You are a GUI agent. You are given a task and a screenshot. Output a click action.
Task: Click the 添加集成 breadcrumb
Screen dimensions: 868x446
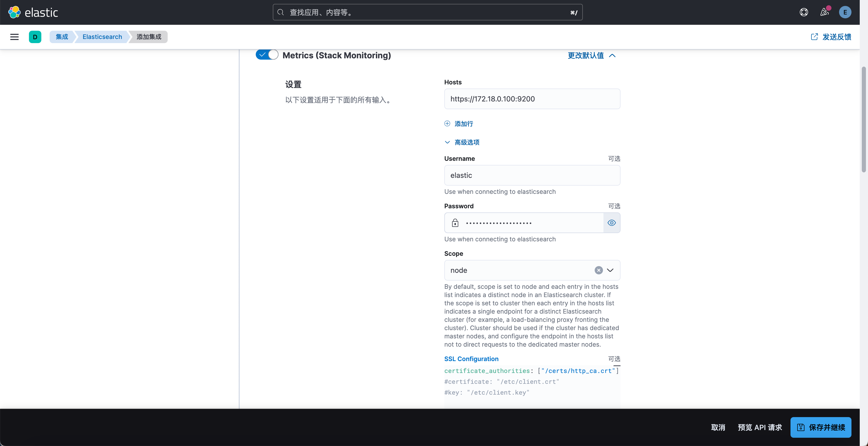pos(149,37)
